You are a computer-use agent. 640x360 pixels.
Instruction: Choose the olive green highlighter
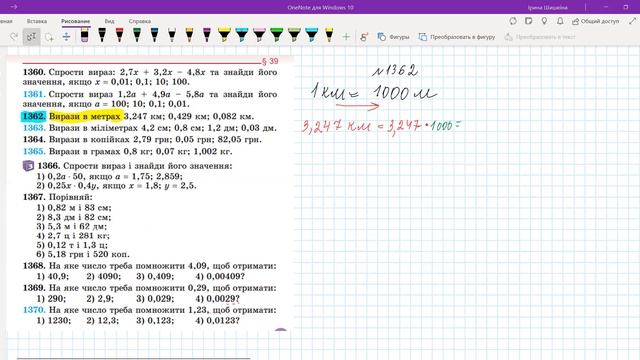pyautogui.click(x=294, y=35)
